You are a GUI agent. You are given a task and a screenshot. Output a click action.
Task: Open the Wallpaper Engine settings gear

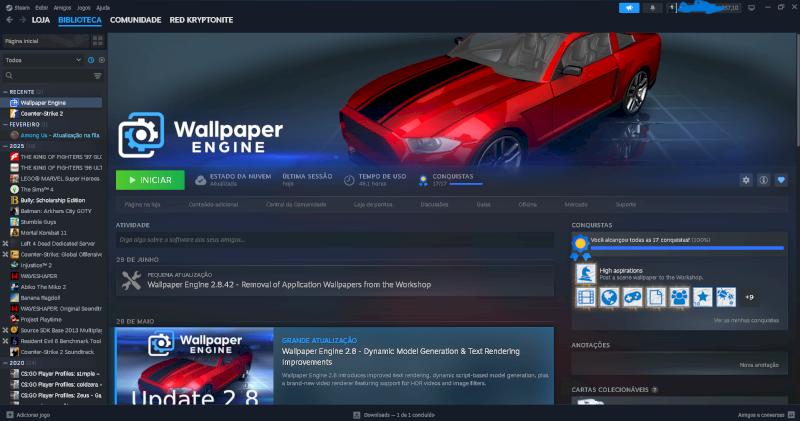pyautogui.click(x=746, y=180)
